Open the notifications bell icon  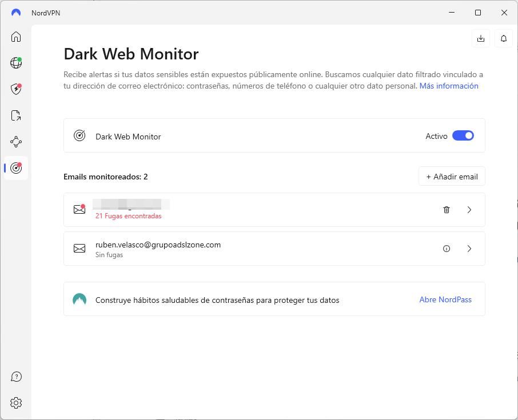click(x=504, y=38)
